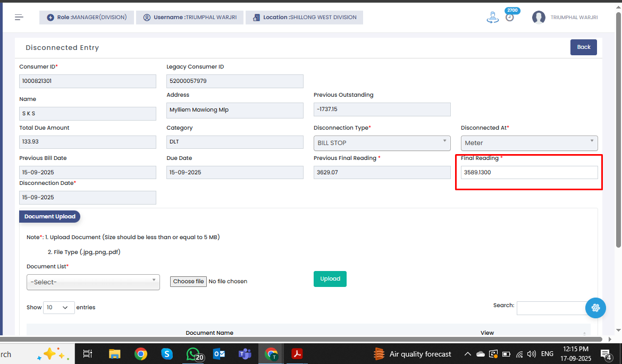This screenshot has height=364, width=622.
Task: Click the Previous Bill Date field
Action: pos(88,173)
